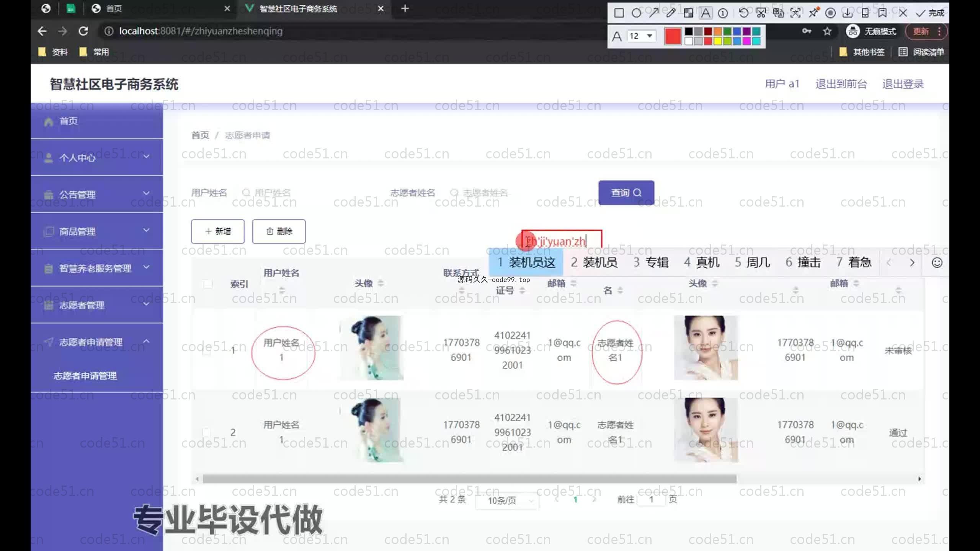Select the pencil drawing tool
Screen dimensions: 980x551
pos(671,13)
